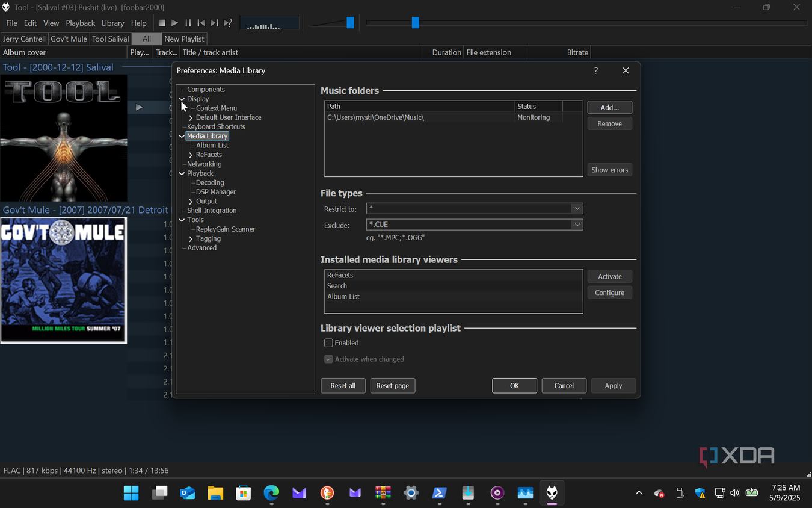
Task: Click the Pause button in toolbar
Action: click(188, 23)
